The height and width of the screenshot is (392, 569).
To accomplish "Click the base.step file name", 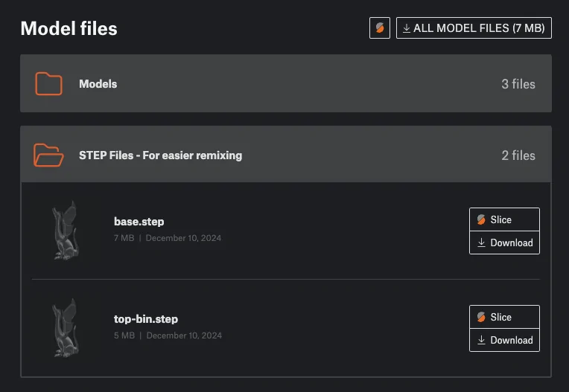I will tap(139, 222).
